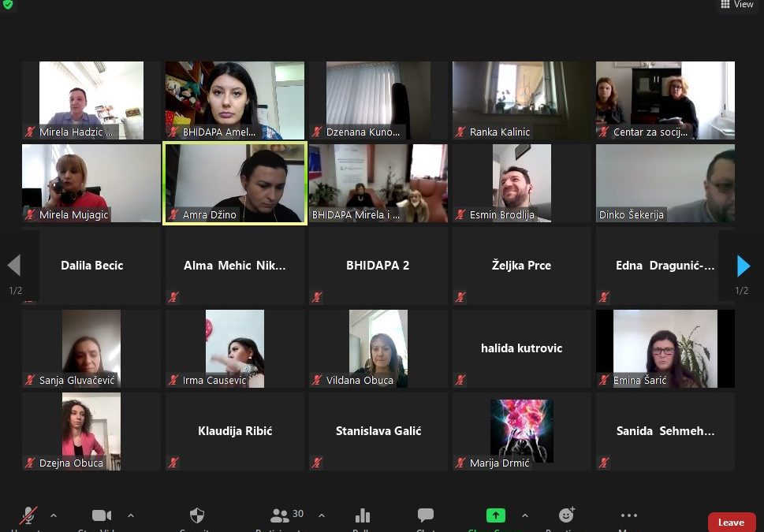This screenshot has width=764, height=532.
Task: Toggle the camera video icon
Action: [102, 516]
